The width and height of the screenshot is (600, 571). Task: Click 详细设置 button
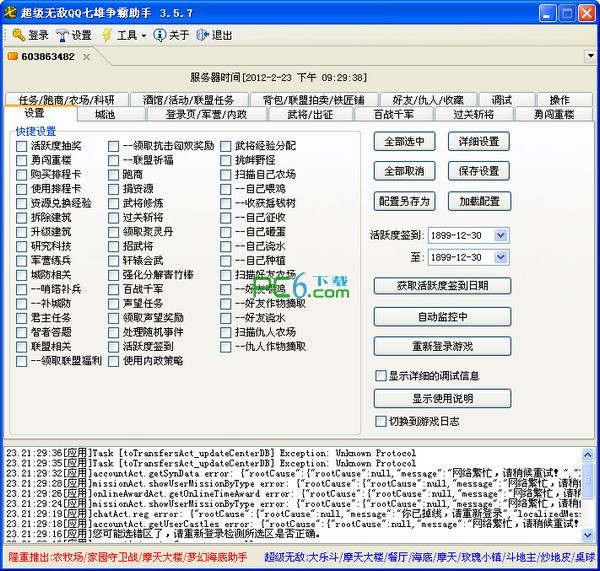pyautogui.click(x=479, y=142)
